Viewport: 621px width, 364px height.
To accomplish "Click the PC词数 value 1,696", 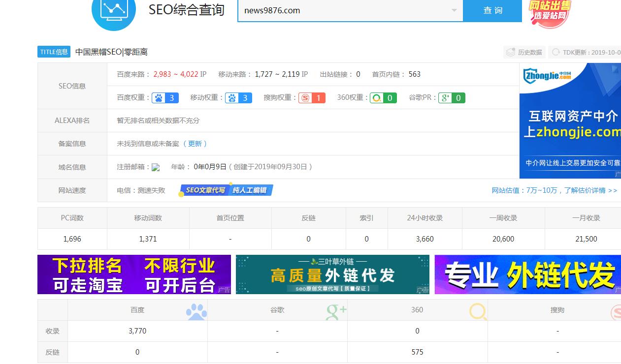I will pos(72,239).
